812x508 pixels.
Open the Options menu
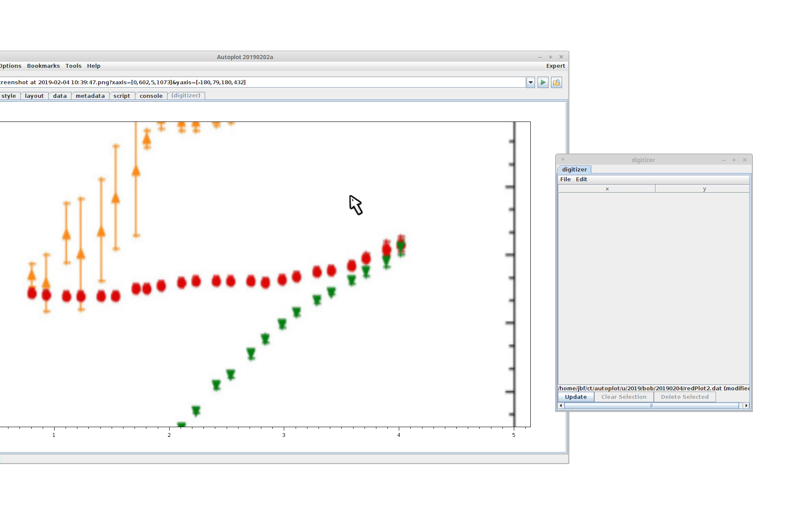pos(11,66)
